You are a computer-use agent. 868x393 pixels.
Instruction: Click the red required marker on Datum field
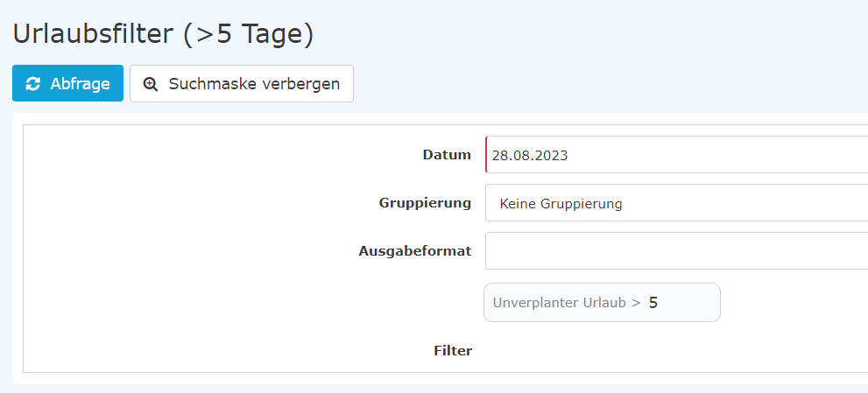pos(486,155)
